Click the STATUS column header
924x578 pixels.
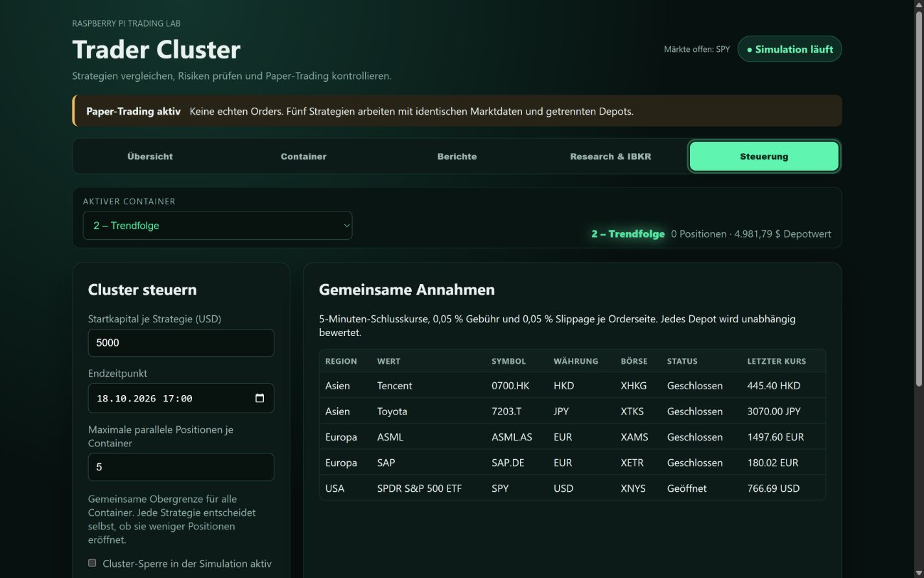[682, 361]
